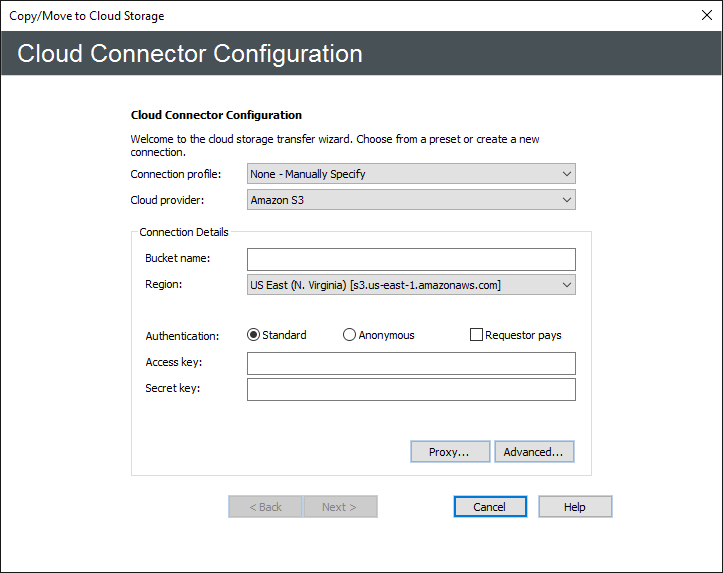Close the Copy/Move to Cloud Storage dialog

706,15
